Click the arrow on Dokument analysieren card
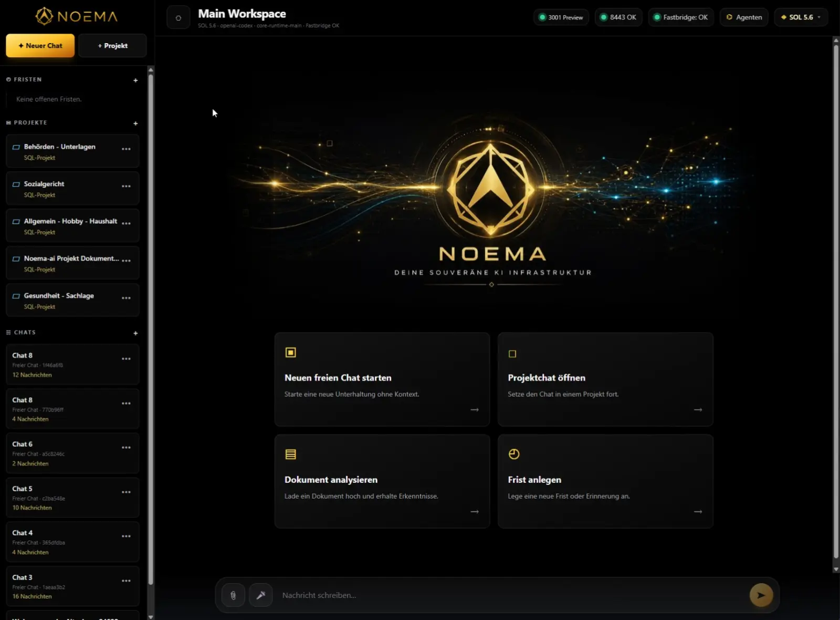 [x=475, y=512]
